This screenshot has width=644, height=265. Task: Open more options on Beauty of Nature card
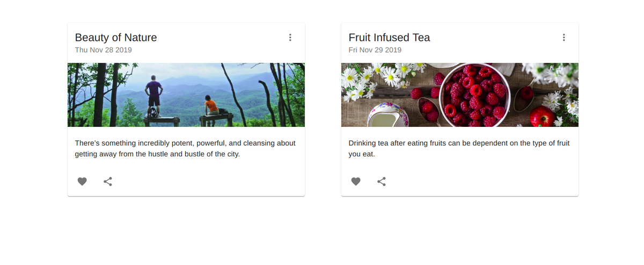point(290,38)
